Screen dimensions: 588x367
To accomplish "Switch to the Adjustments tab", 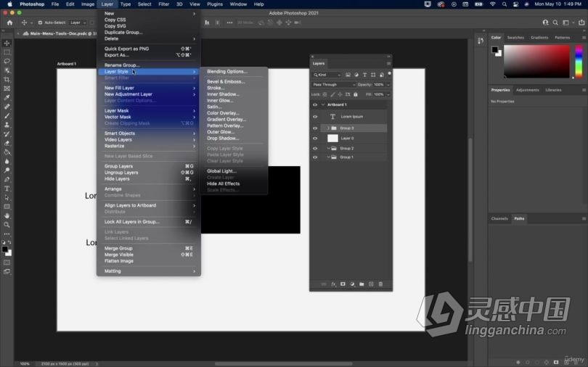I will 527,90.
